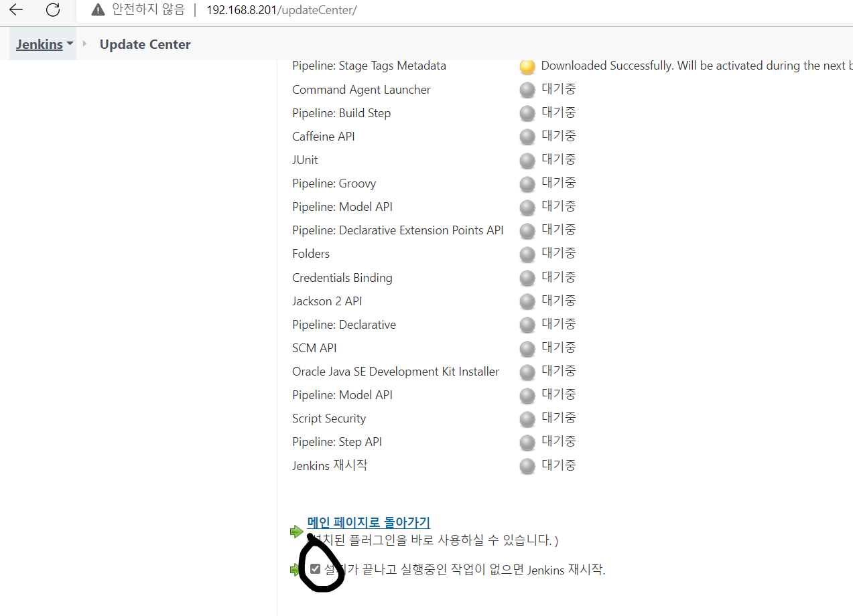853x616 pixels.
Task: Select the Script Security text
Action: coord(329,418)
